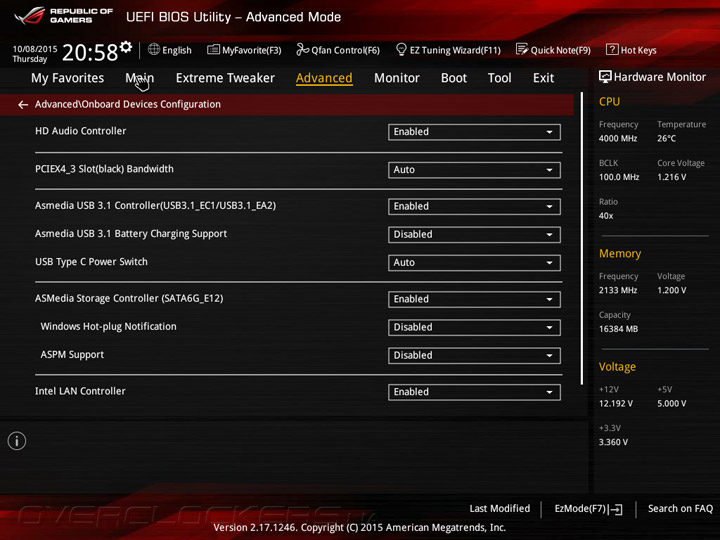Click Last Modified button
720x540 pixels.
tap(500, 509)
